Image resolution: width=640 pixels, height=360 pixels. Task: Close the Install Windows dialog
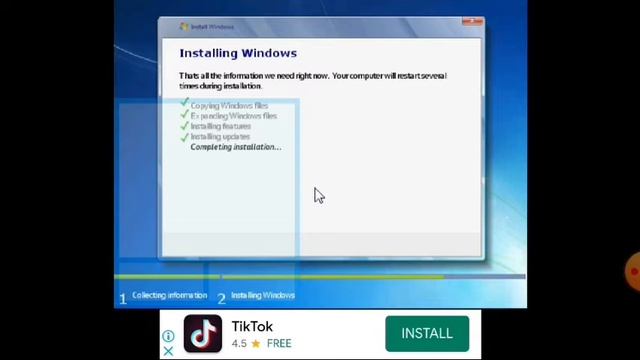[472, 22]
